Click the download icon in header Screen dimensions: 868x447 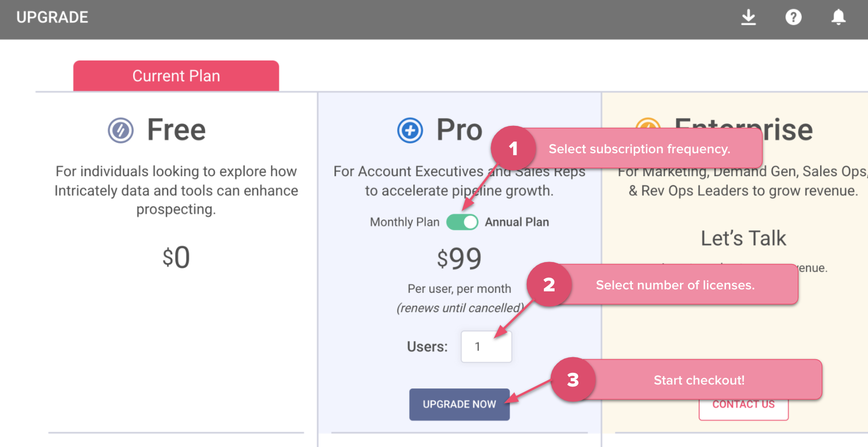click(748, 18)
